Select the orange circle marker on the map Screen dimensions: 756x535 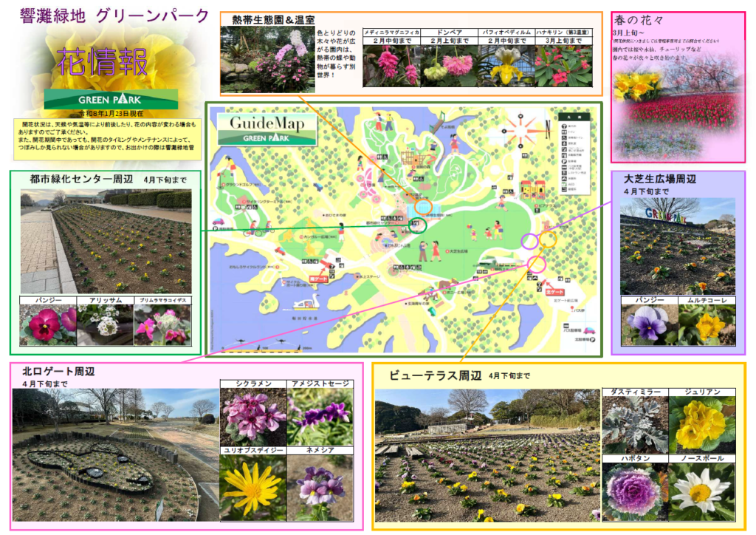tap(423, 206)
